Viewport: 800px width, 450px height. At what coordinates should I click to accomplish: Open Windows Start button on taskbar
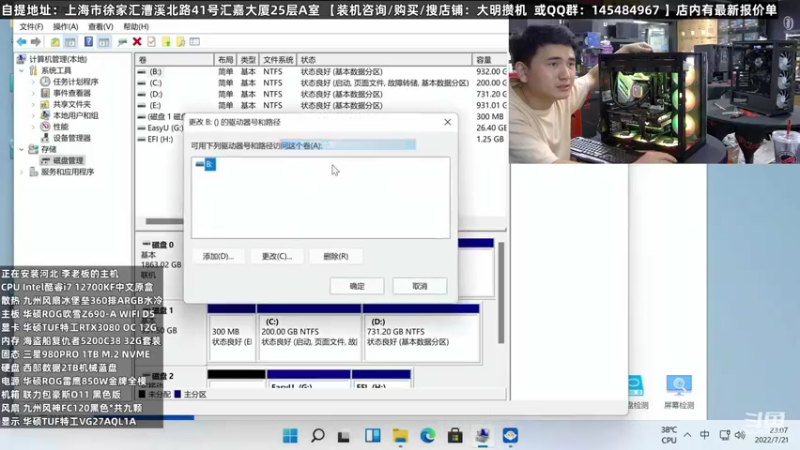(290, 436)
